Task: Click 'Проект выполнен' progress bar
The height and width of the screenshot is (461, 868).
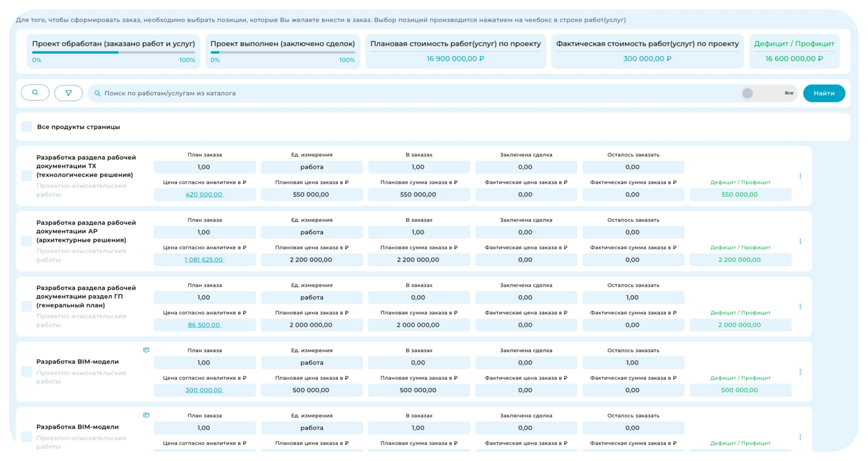Action: coord(283,52)
